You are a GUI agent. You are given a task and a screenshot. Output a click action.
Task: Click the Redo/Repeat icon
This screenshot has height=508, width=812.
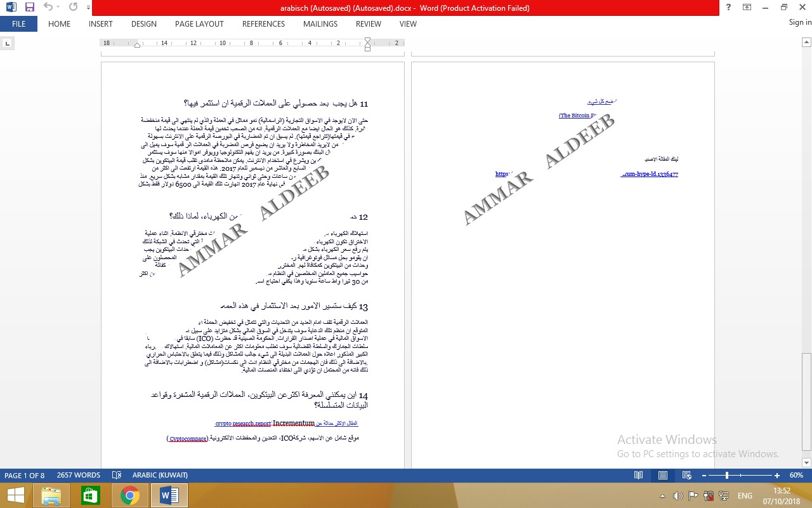73,8
